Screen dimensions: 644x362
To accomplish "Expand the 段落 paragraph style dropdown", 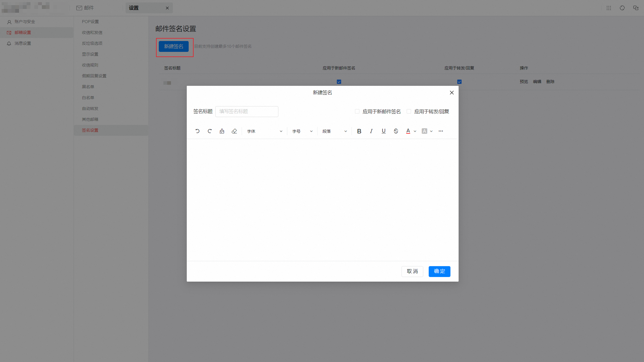I will coord(334,131).
